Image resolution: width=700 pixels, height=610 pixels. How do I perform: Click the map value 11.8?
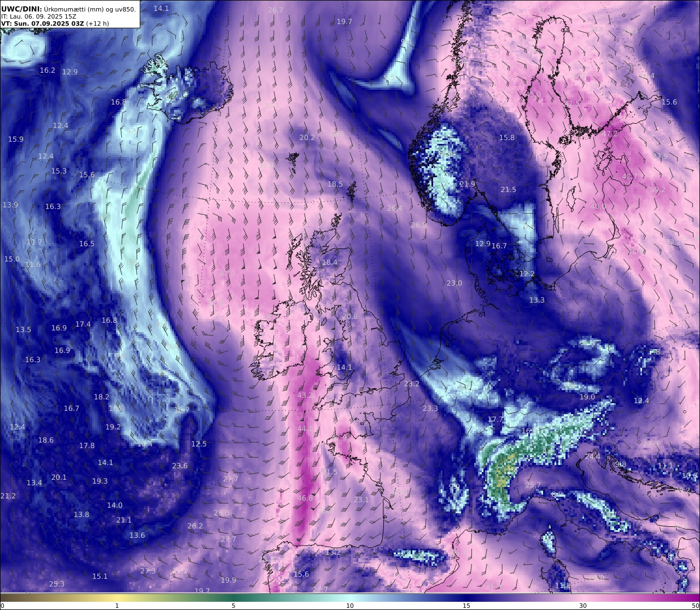[563, 586]
